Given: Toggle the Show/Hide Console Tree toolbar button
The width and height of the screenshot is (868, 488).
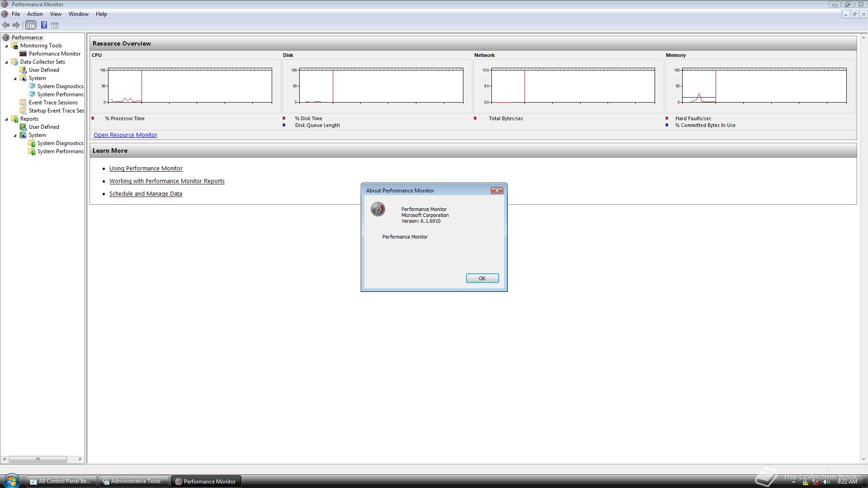Looking at the screenshot, I should click(x=30, y=25).
